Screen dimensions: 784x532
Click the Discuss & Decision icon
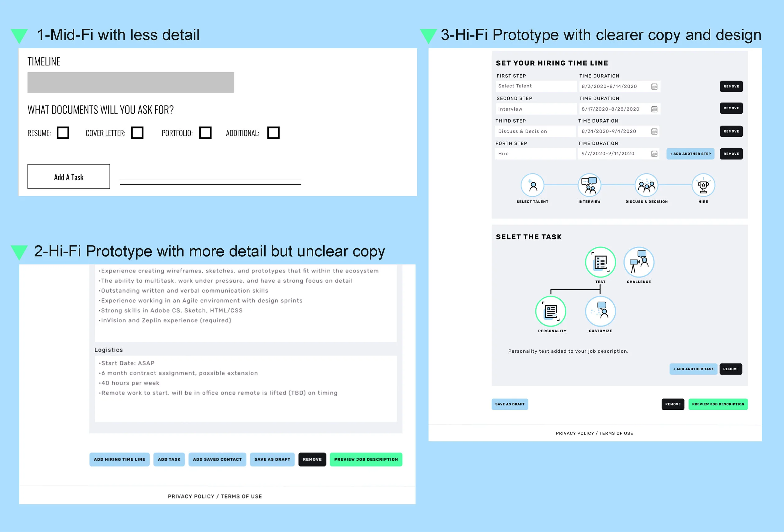[646, 185]
